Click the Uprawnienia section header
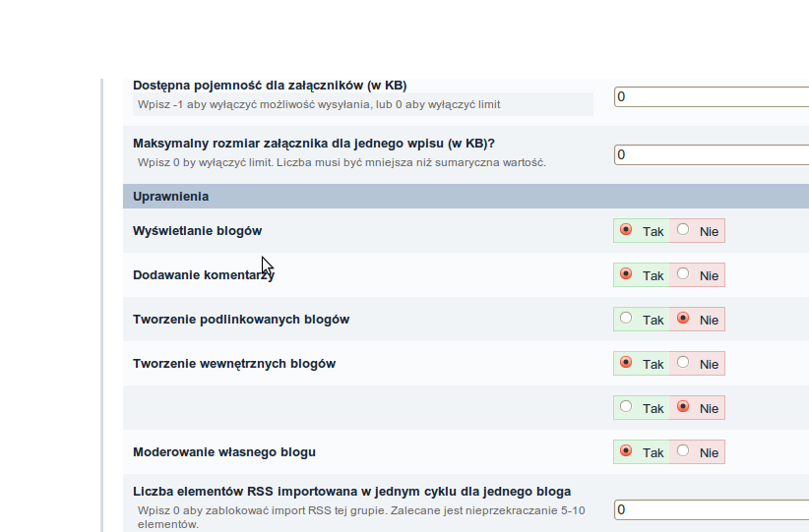The width and height of the screenshot is (809, 532). 170,196
